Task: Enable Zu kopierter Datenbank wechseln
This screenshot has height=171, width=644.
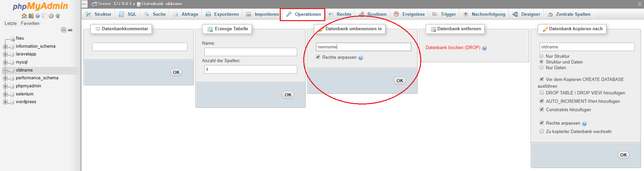Action: pos(541,131)
